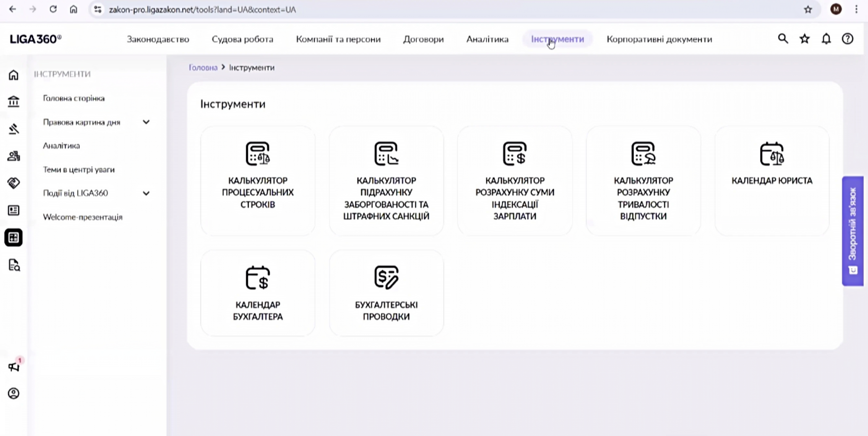Open the Календар юриста tile
The image size is (868, 436).
click(772, 181)
